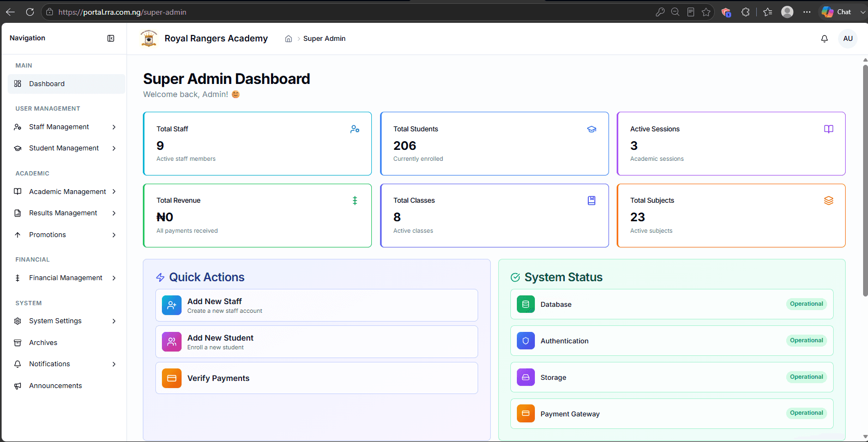868x442 pixels.
Task: Click the green Database status icon
Action: click(526, 304)
